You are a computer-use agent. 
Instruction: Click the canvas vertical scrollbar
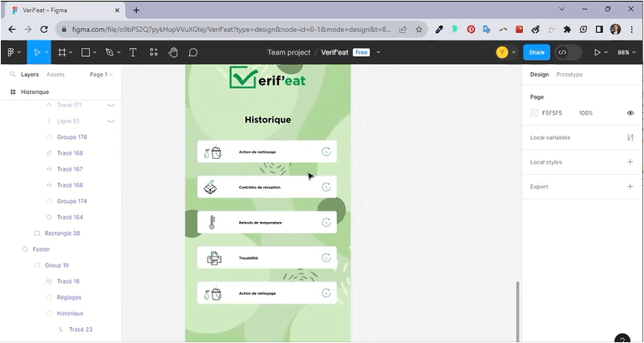pyautogui.click(x=517, y=311)
